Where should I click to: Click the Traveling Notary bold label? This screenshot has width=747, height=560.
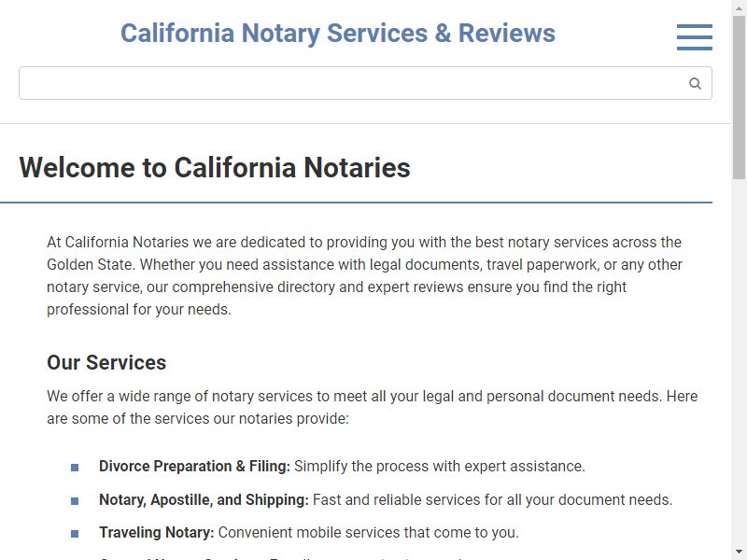coord(156,532)
